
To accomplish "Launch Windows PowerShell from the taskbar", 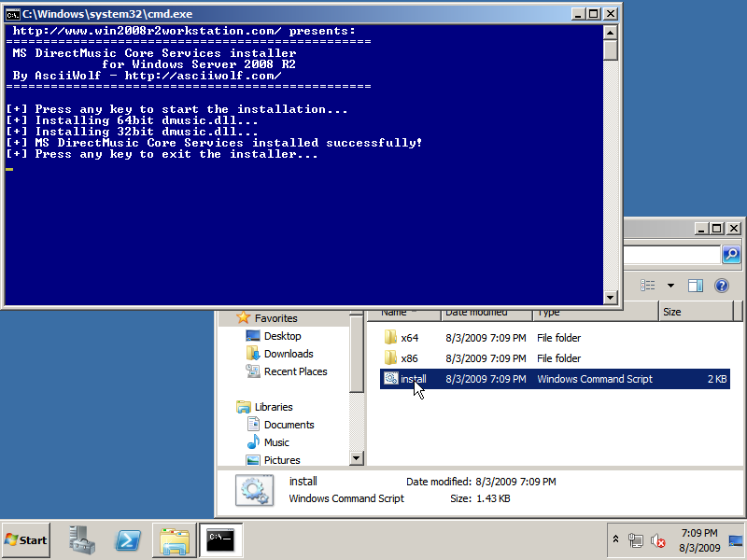I will click(128, 540).
